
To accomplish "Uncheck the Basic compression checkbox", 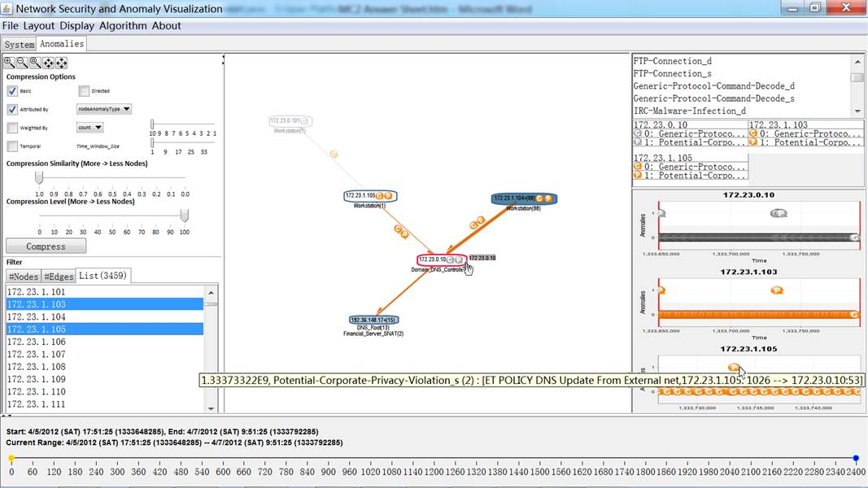I will point(12,91).
